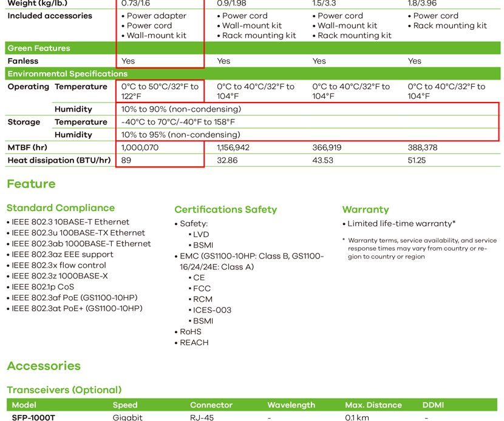Select '-40°C to 70°C/-40°F to 158°F' value

pos(178,122)
